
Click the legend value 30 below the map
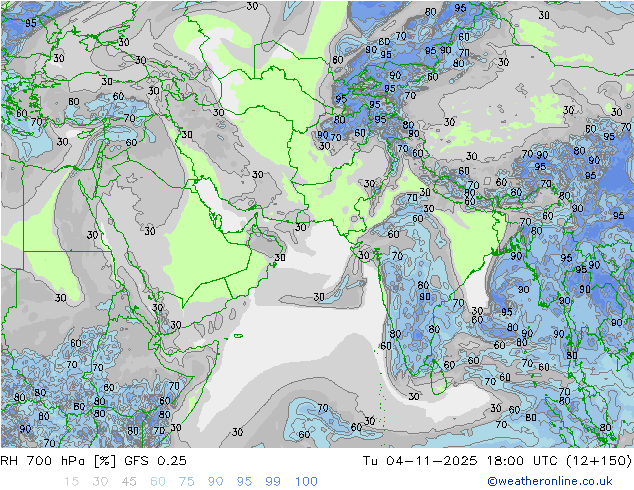tap(100, 482)
